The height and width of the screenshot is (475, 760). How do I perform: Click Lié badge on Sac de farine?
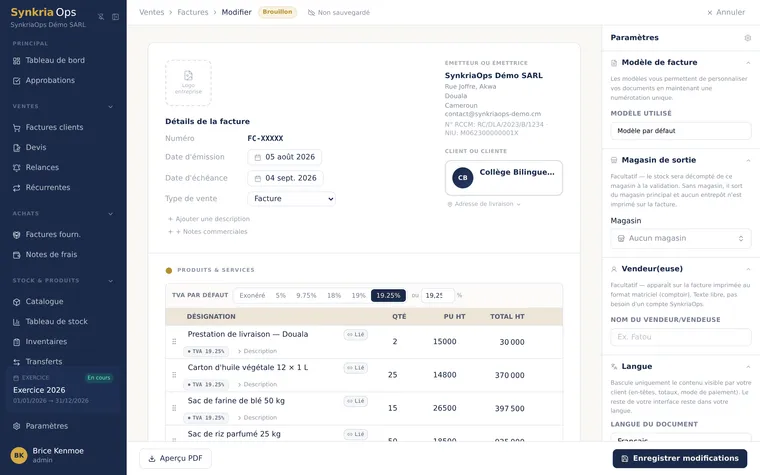click(x=356, y=401)
